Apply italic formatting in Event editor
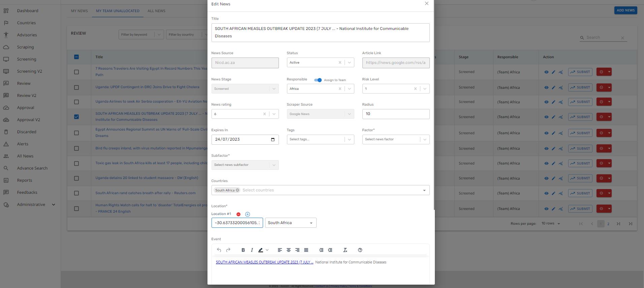The image size is (644, 288). pos(252,250)
